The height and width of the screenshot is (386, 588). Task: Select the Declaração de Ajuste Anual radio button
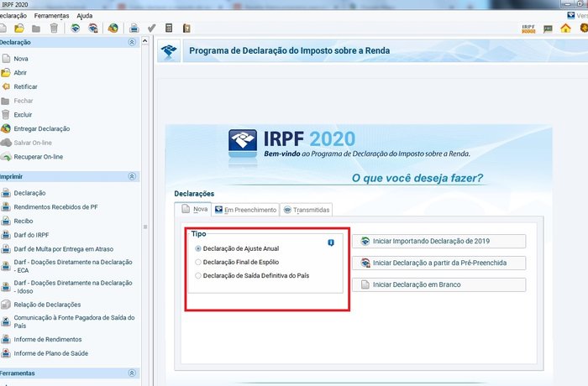click(x=198, y=248)
